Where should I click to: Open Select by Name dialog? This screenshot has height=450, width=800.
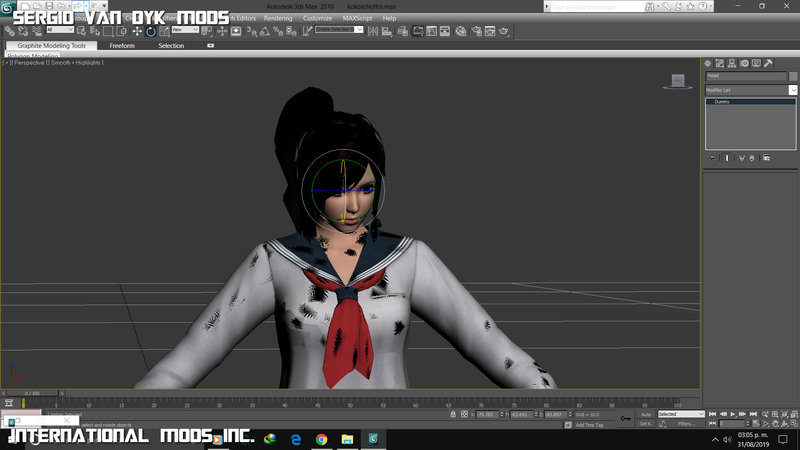point(94,31)
